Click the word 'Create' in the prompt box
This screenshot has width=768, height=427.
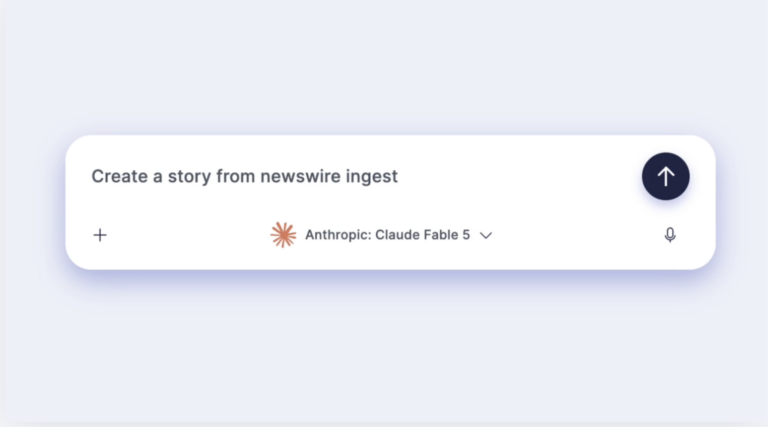(120, 176)
